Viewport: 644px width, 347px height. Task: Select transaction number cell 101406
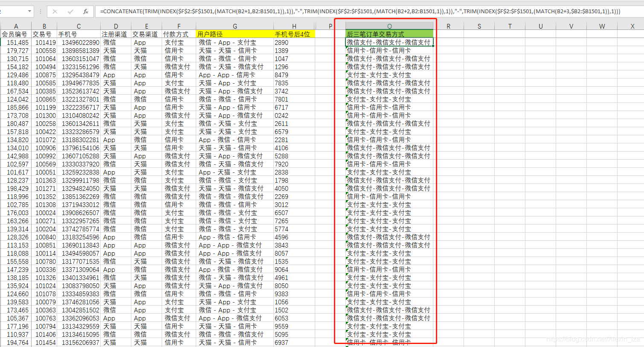tap(44, 334)
